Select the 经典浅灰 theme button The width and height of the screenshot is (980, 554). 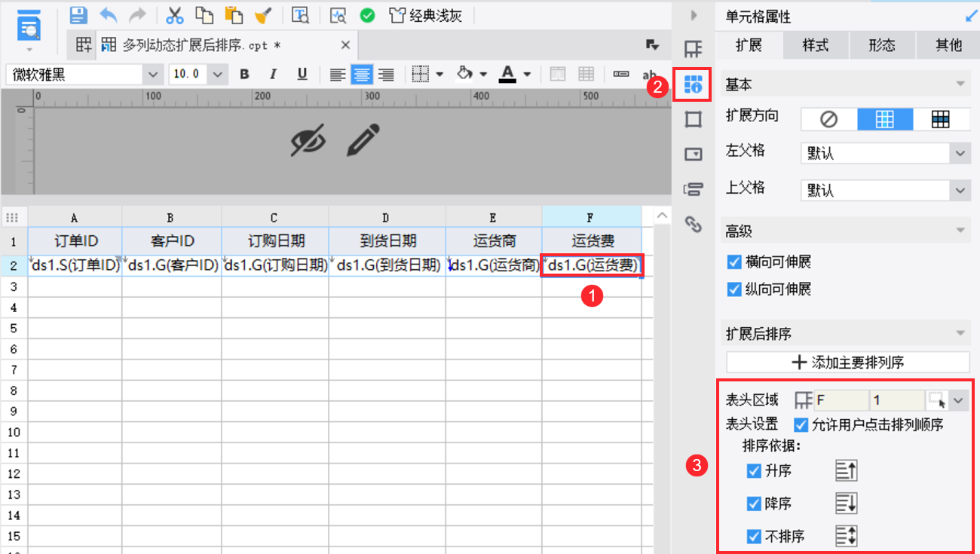pyautogui.click(x=425, y=15)
